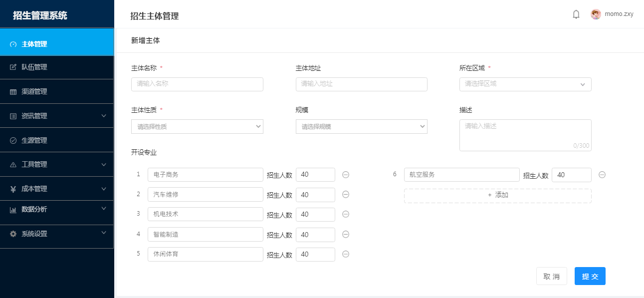This screenshot has height=298, width=644.
Task: Click the 招生管理系统 title
Action: pos(40,15)
